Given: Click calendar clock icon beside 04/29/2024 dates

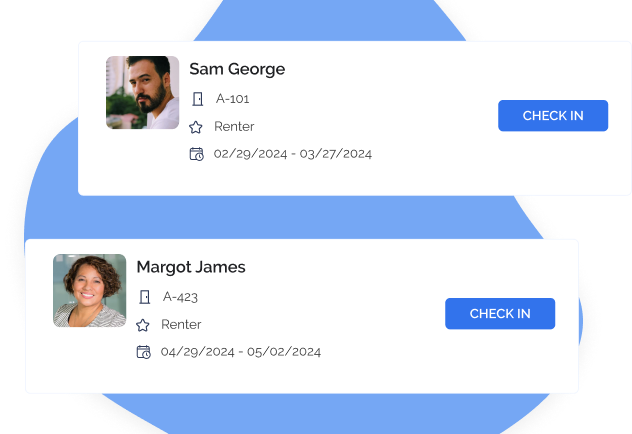Looking at the screenshot, I should click(143, 352).
